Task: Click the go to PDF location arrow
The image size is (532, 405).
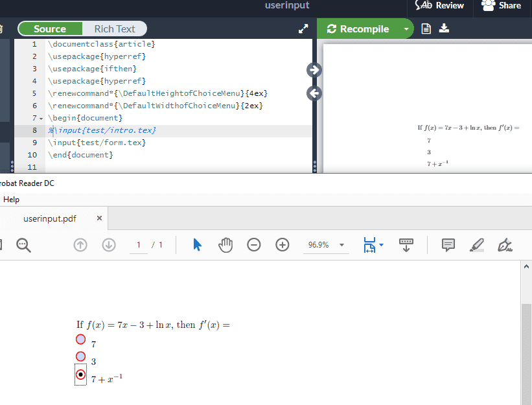Action: 314,70
